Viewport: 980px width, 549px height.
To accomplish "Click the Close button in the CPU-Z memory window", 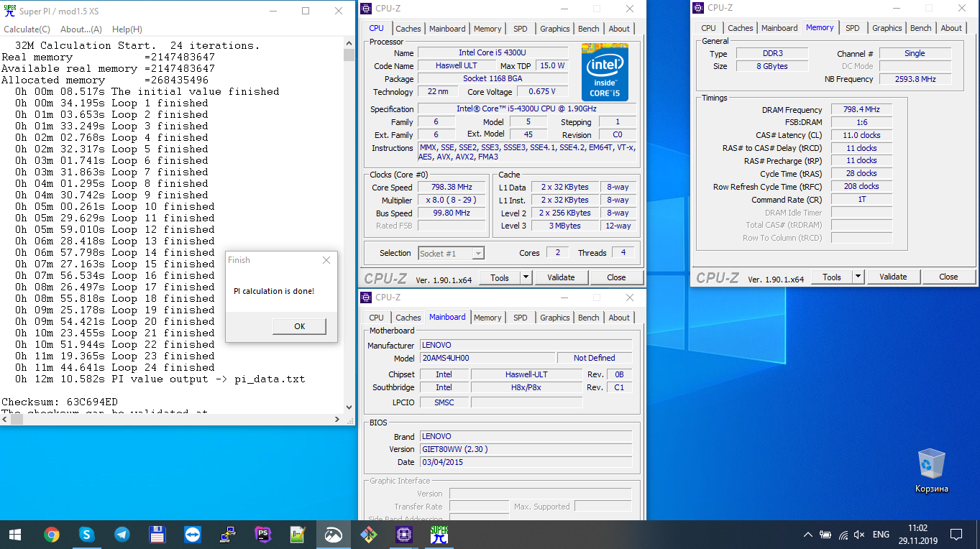I will click(x=948, y=277).
